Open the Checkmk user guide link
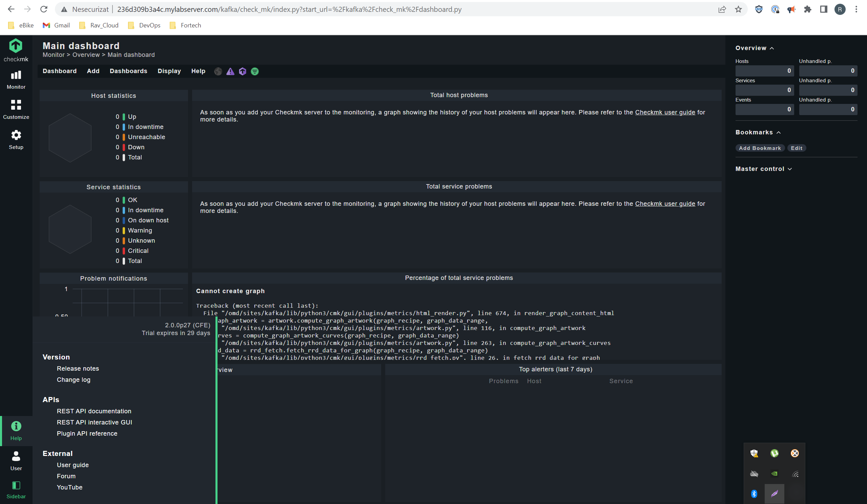The image size is (867, 504). (x=665, y=112)
